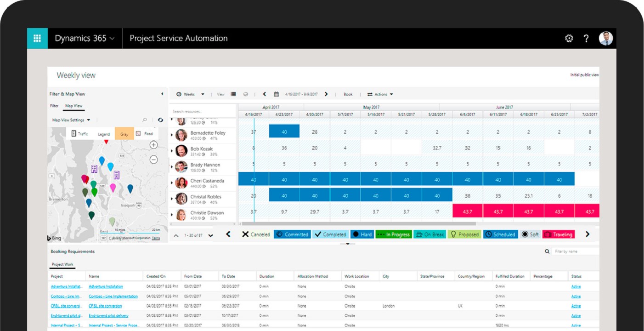Image resolution: width=644 pixels, height=331 pixels.
Task: Click the Filter by name field
Action: (576, 251)
